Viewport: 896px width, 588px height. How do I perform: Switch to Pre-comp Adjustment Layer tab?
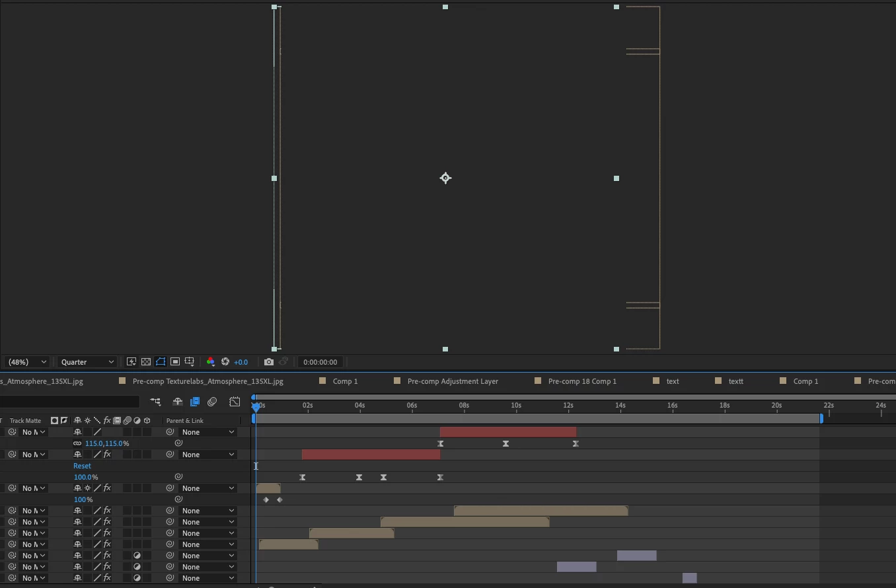tap(453, 381)
